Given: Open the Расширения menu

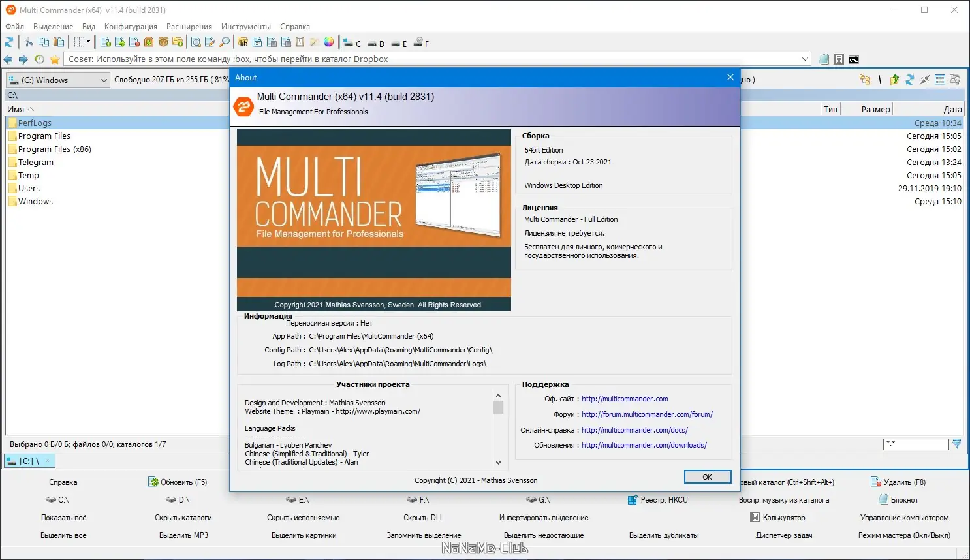Looking at the screenshot, I should (x=189, y=27).
